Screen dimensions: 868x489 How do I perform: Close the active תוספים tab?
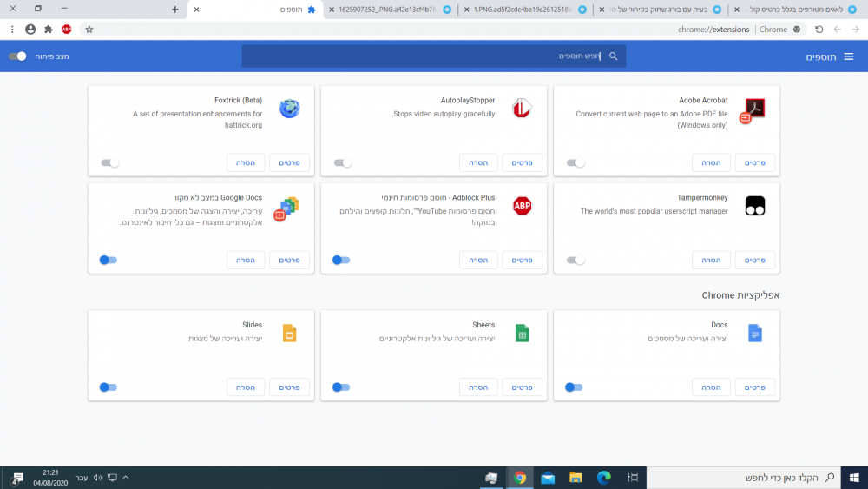click(x=196, y=10)
